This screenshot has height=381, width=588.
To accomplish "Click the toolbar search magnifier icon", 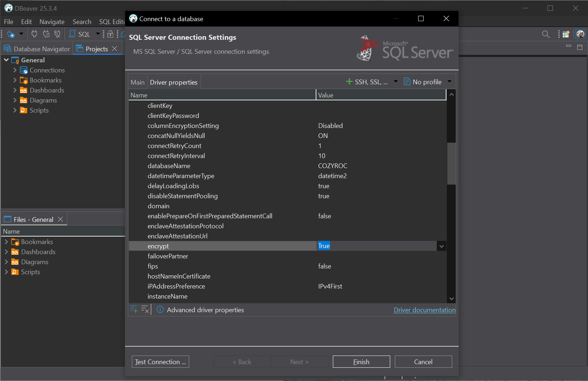I will coord(545,34).
